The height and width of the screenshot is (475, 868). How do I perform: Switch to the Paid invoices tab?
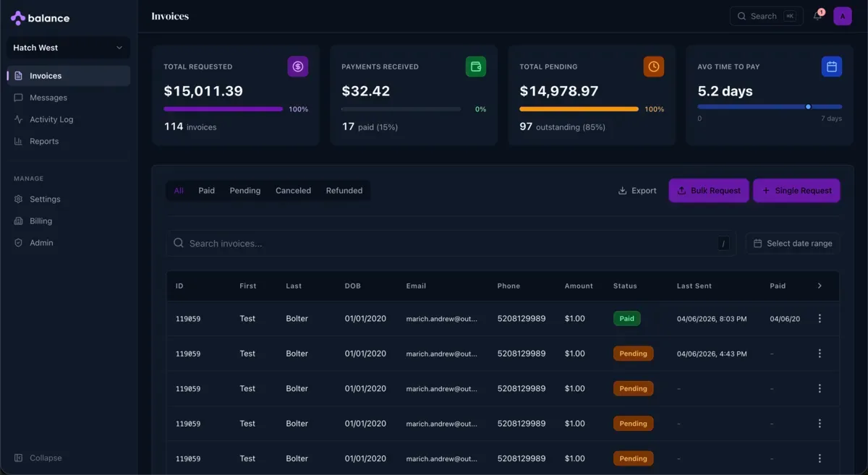coord(206,190)
